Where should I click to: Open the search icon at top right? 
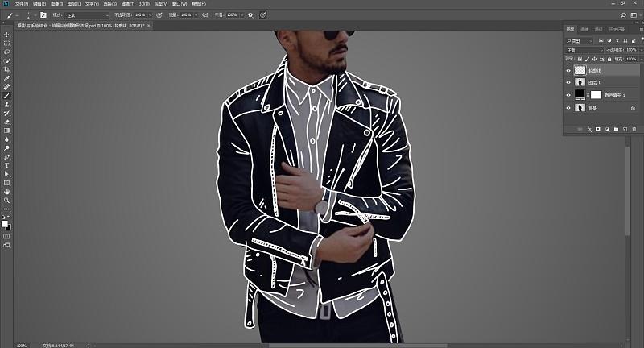pos(623,15)
